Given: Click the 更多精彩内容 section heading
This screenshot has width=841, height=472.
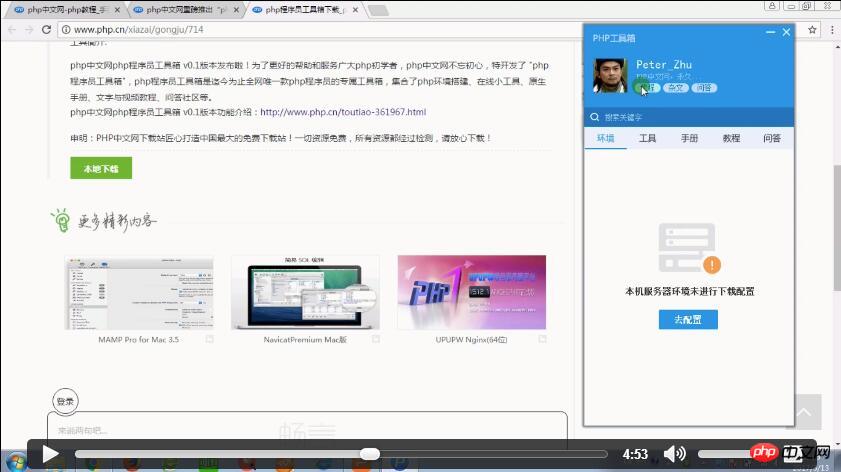Looking at the screenshot, I should point(117,220).
